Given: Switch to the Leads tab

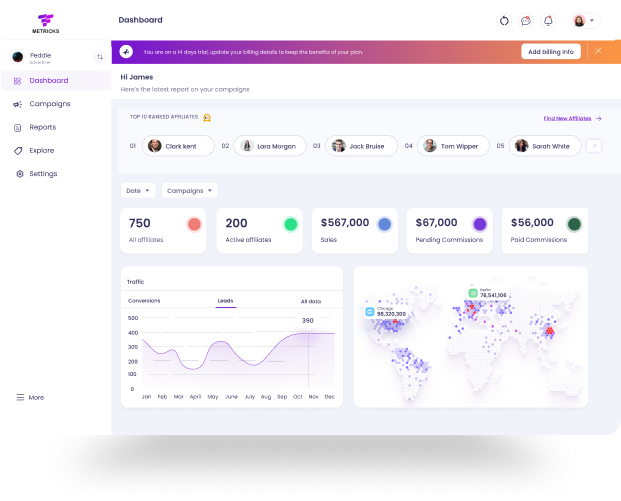Looking at the screenshot, I should click(x=226, y=300).
